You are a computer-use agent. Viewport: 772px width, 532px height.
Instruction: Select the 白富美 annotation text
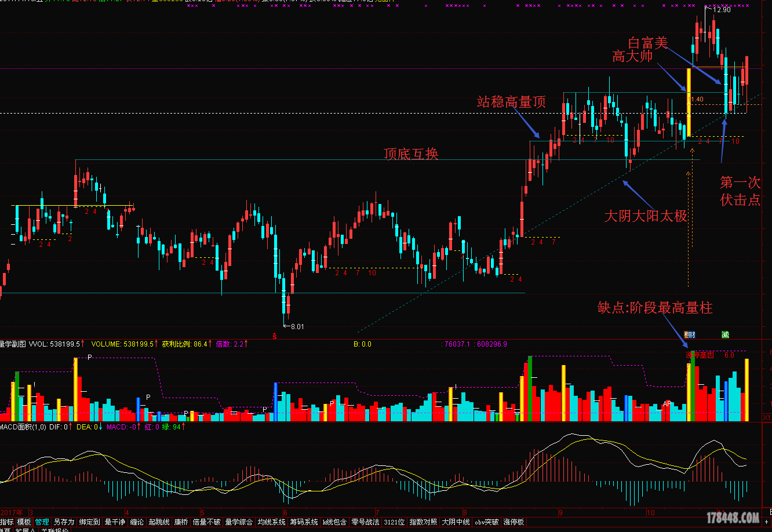[648, 42]
